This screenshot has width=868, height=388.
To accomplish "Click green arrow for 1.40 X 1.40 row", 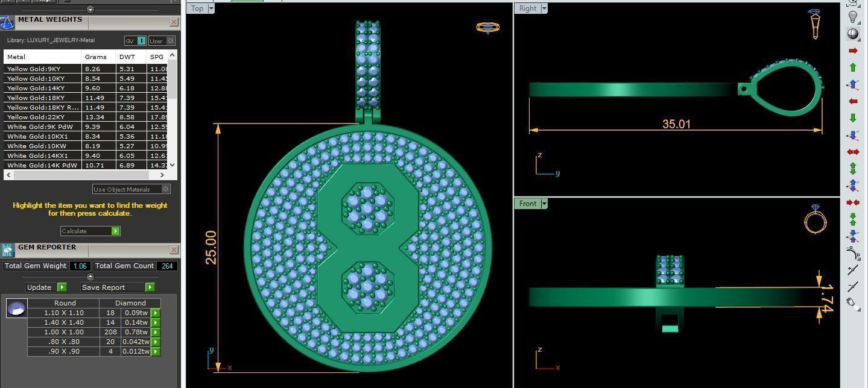I will click(156, 322).
